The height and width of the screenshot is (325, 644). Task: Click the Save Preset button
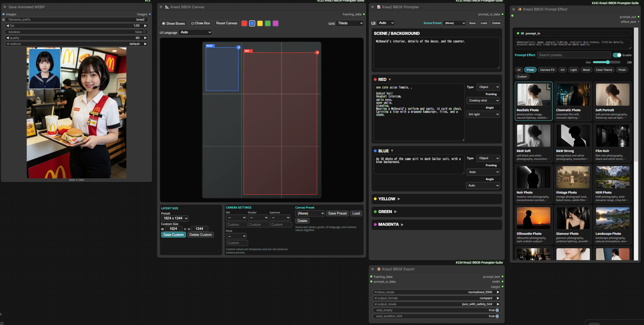[x=337, y=213]
